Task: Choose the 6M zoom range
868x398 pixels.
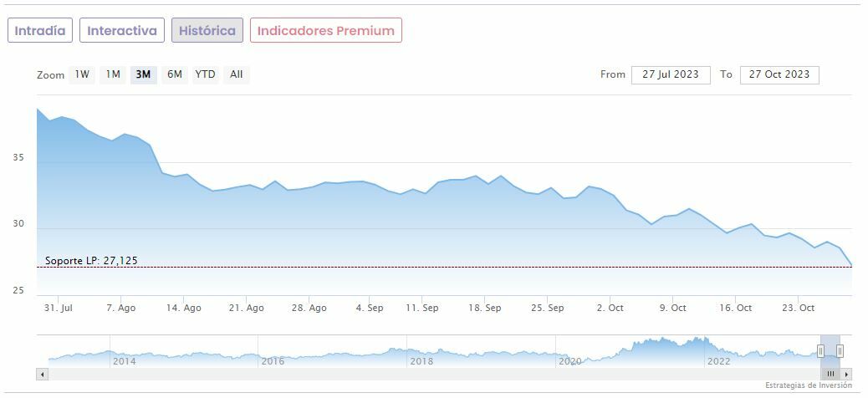Action: [174, 74]
